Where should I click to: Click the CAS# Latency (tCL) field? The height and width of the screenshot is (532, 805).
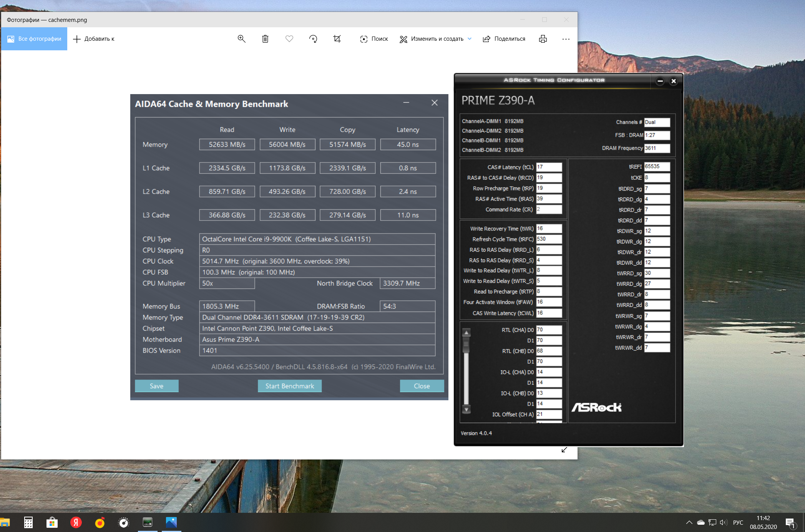[x=549, y=167]
